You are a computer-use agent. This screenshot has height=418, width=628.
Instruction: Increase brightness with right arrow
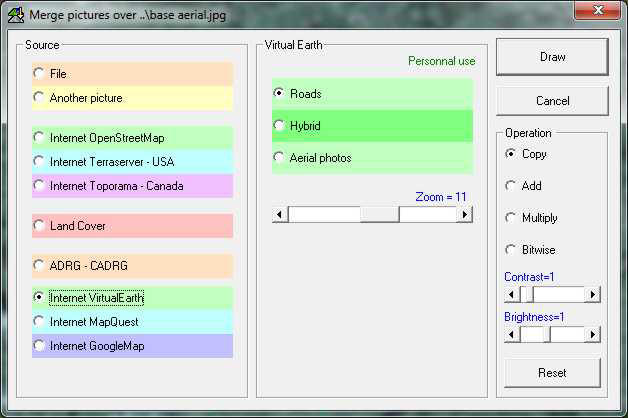click(x=593, y=334)
